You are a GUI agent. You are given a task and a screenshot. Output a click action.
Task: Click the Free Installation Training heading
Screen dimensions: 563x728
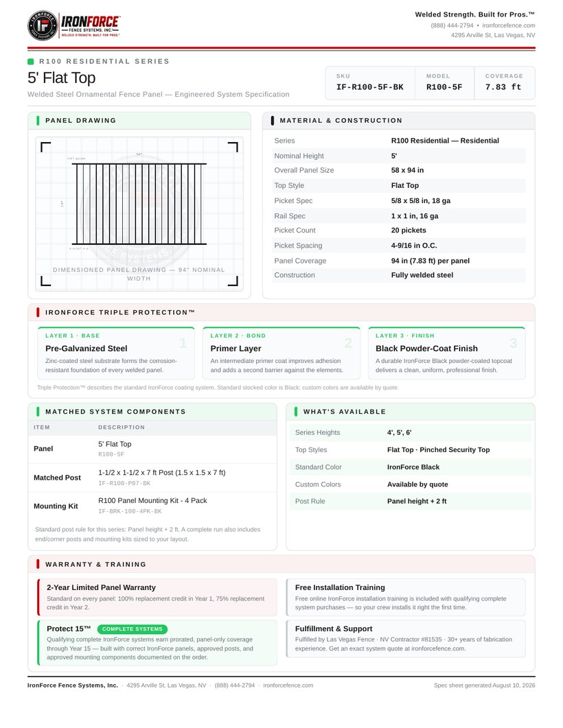click(340, 588)
